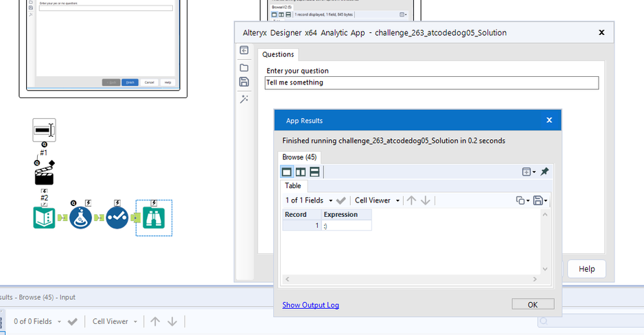Switch to stacked split view in App Results
Screen dimensions: 644x335
(x=314, y=172)
